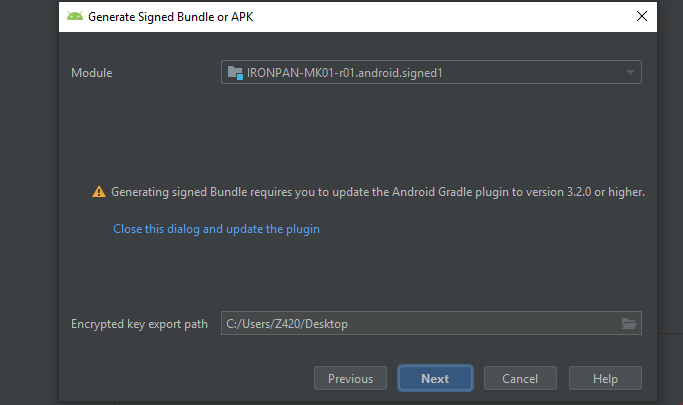The width and height of the screenshot is (683, 405).
Task: Click the 'Generate Signed Bundle or APK' title text
Action: pyautogui.click(x=171, y=17)
